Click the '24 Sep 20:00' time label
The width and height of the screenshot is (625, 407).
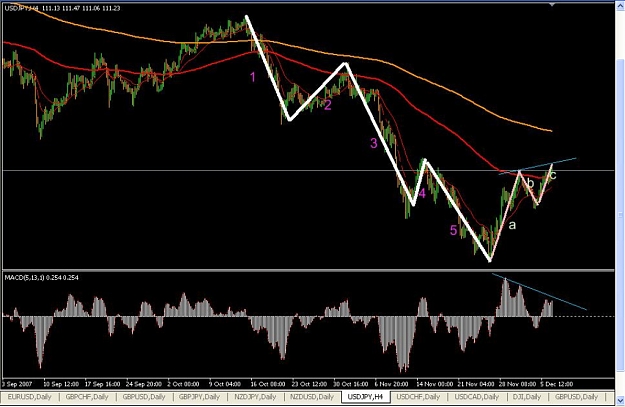[x=143, y=384]
